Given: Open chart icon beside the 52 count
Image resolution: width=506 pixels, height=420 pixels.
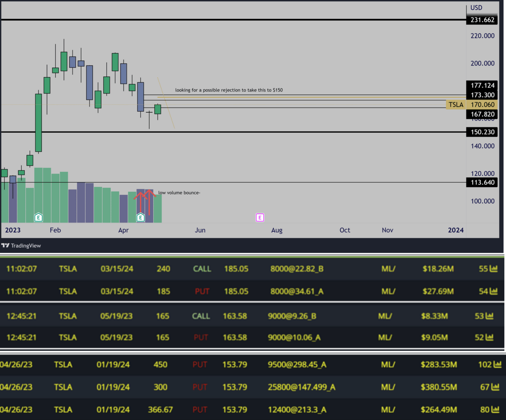Looking at the screenshot, I should (489, 337).
